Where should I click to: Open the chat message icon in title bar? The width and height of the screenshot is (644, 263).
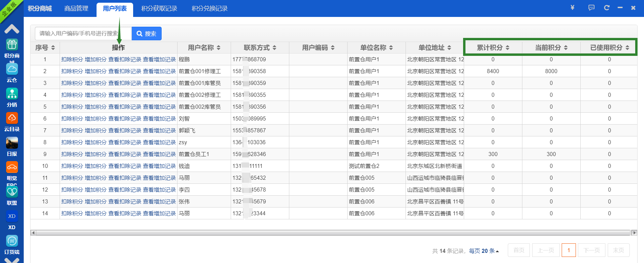coord(591,8)
